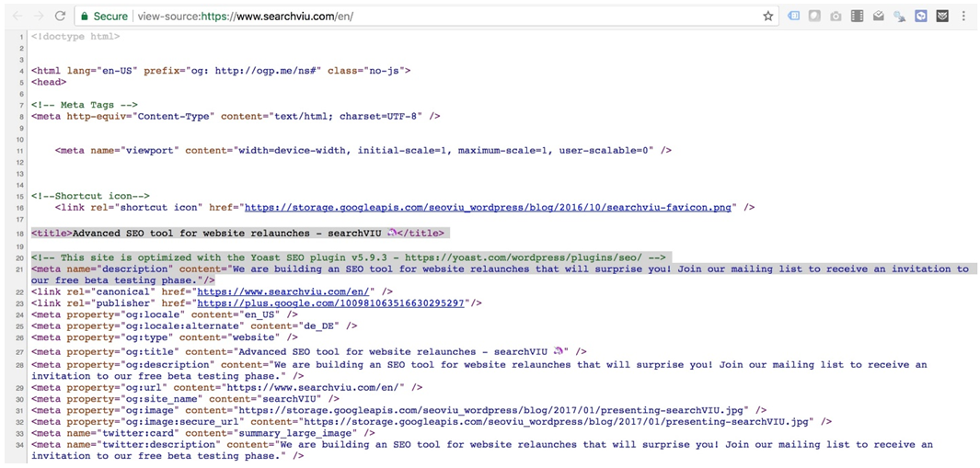980x468 pixels.
Task: Click the og:image presenting-searchVIU.jpg line
Action: click(398, 410)
